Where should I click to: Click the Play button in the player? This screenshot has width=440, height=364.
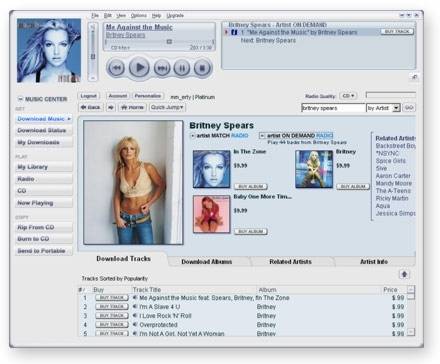tap(139, 68)
